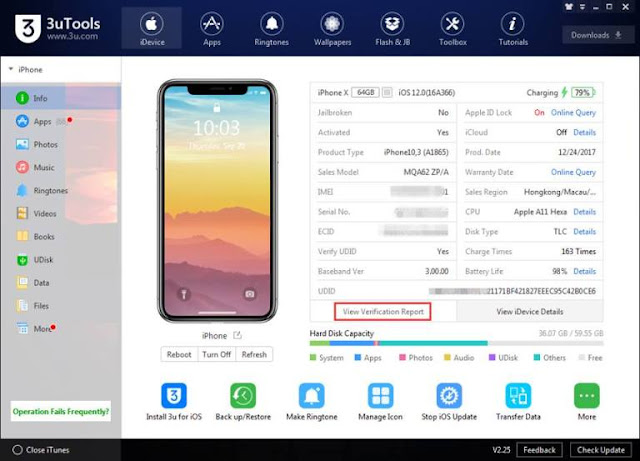Toggle Close iTunes radio option
This screenshot has width=640, height=461.
pyautogui.click(x=17, y=450)
